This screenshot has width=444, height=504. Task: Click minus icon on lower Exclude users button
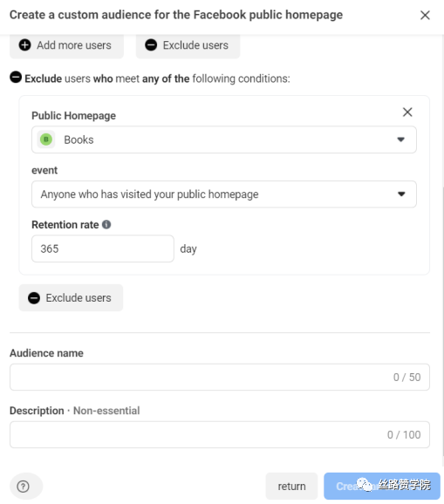(x=34, y=298)
